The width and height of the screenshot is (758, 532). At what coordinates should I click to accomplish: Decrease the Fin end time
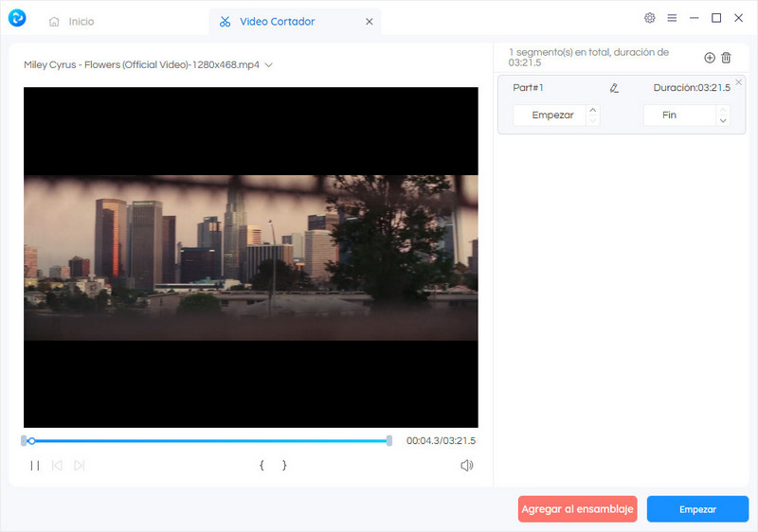coord(723,120)
